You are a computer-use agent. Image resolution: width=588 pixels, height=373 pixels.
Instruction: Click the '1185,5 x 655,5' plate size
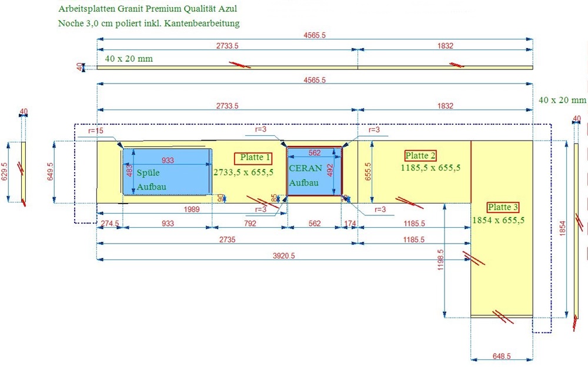pos(430,168)
